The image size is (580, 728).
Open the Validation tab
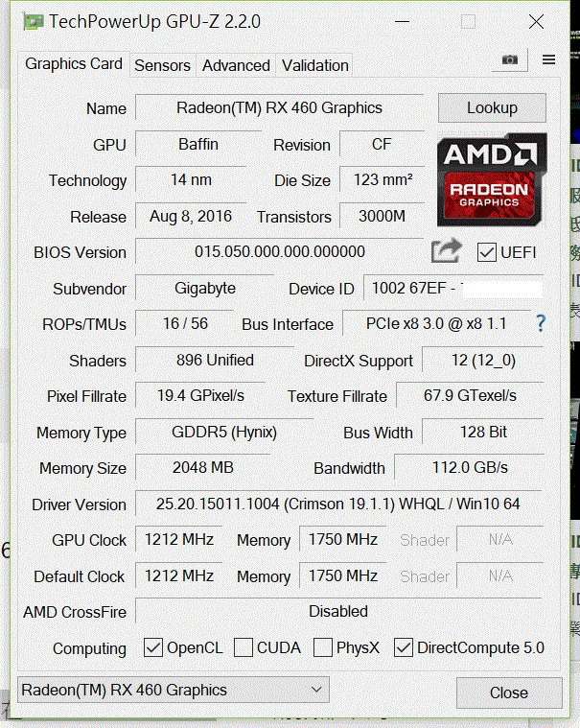tap(315, 65)
